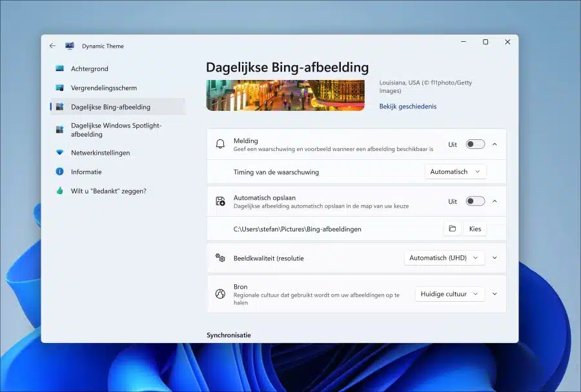Open the Vergrendelingsscherm section

pyautogui.click(x=118, y=88)
